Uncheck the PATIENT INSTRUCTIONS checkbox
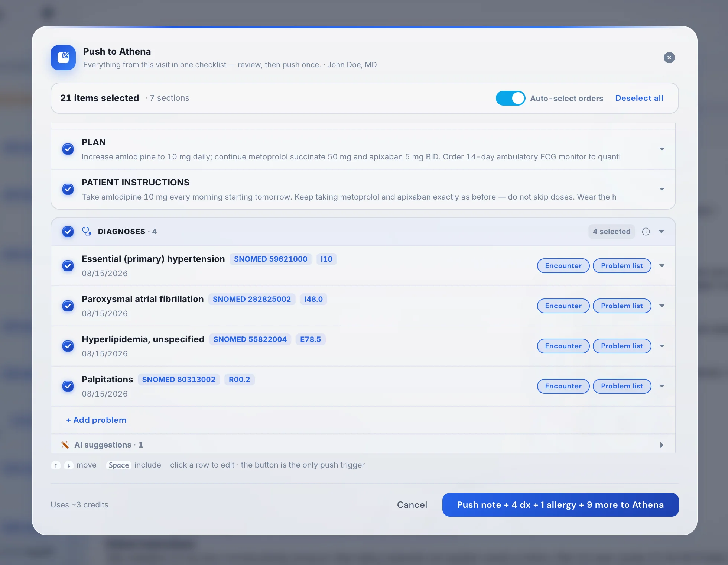Viewport: 728px width, 565px height. 68,189
